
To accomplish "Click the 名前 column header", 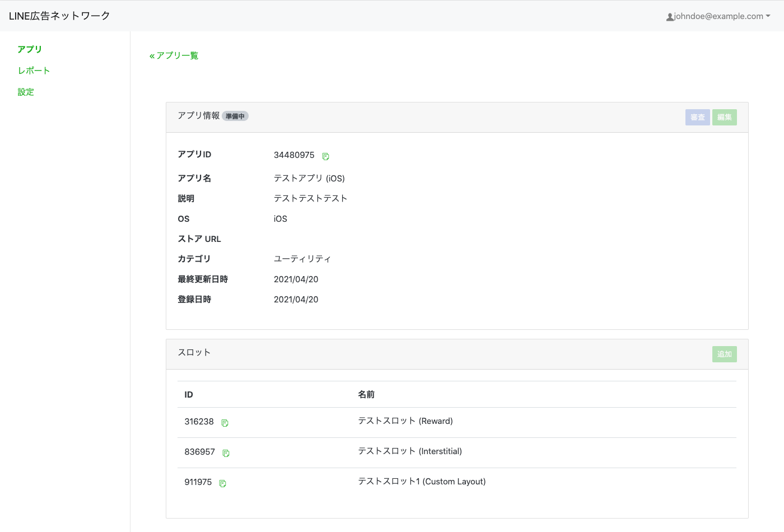I will click(366, 395).
